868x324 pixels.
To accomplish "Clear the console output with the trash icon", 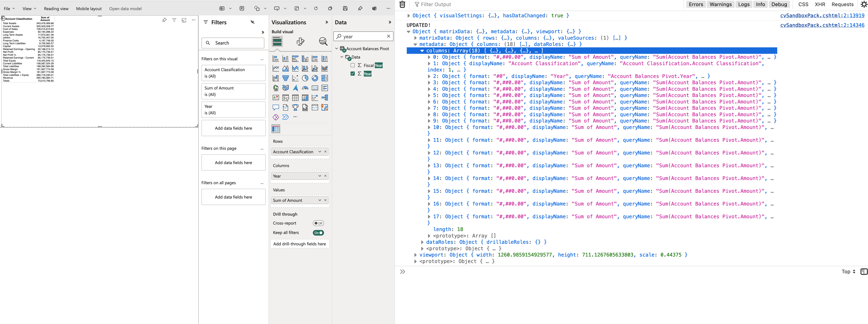I will pos(402,4).
